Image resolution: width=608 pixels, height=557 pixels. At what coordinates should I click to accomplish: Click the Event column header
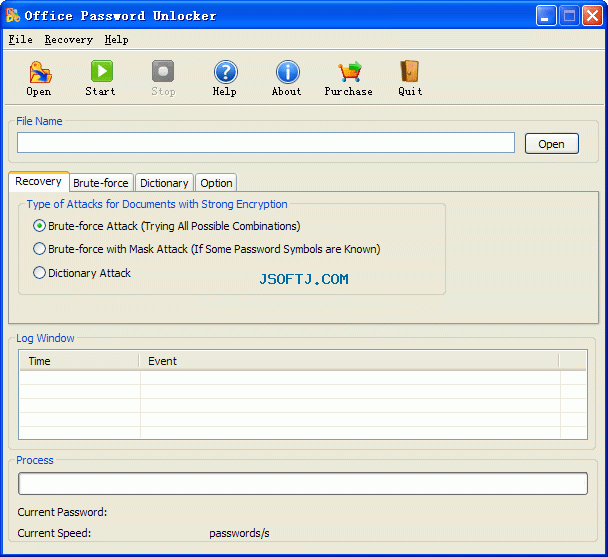(x=349, y=361)
